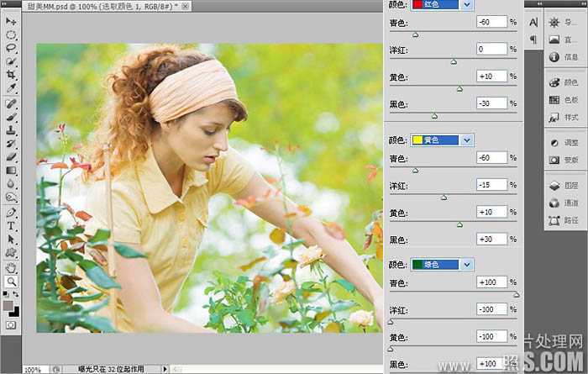
Task: Open the Paragraph panel icon
Action: tap(533, 39)
